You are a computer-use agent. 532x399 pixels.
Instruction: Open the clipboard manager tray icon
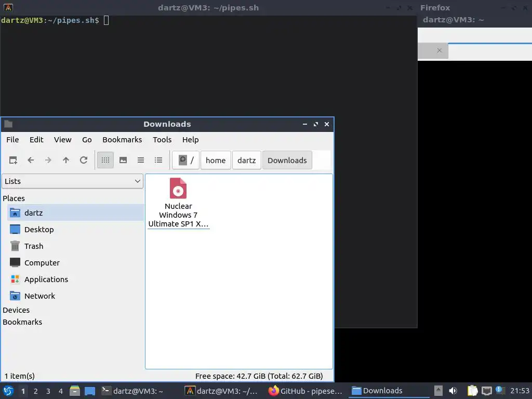coord(473,391)
